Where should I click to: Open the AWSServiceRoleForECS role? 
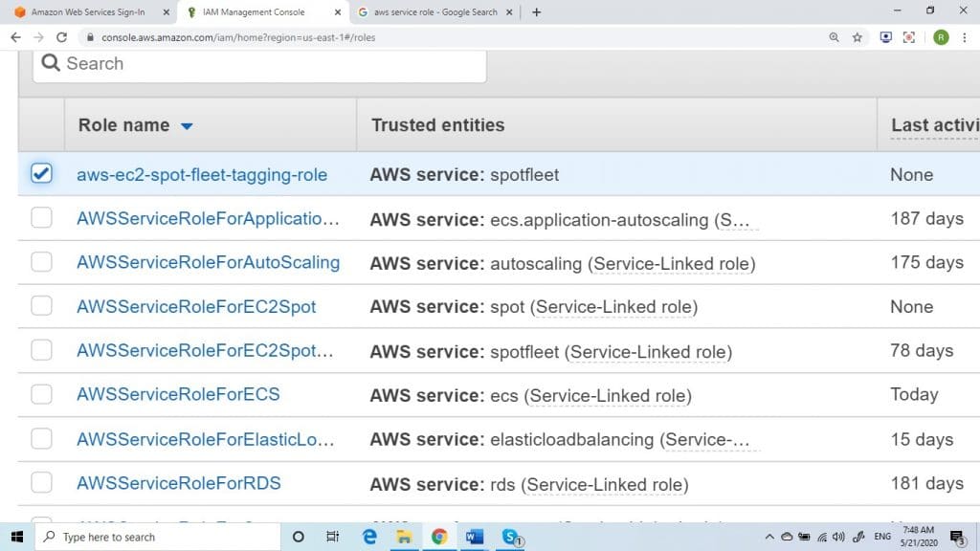[x=178, y=394]
